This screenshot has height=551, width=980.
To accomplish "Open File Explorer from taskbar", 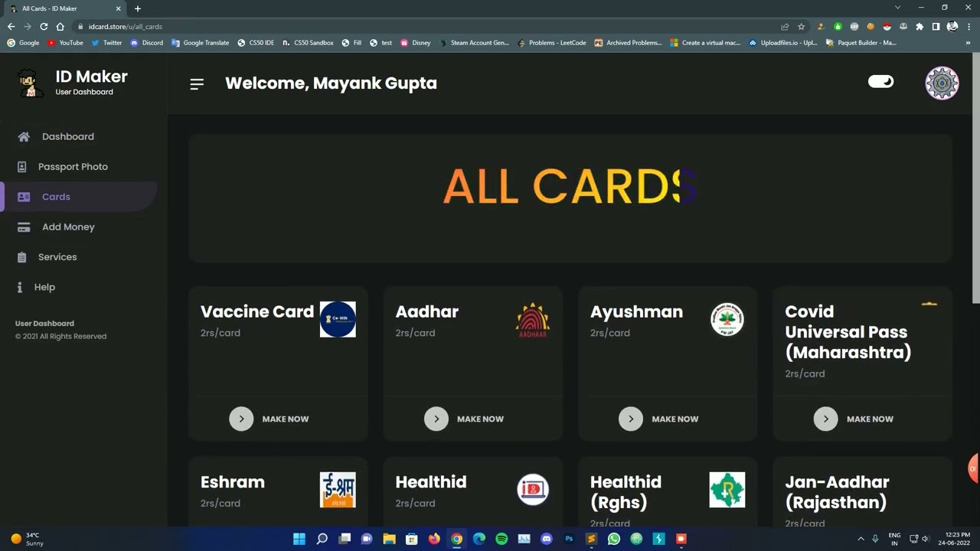I will pos(389,539).
